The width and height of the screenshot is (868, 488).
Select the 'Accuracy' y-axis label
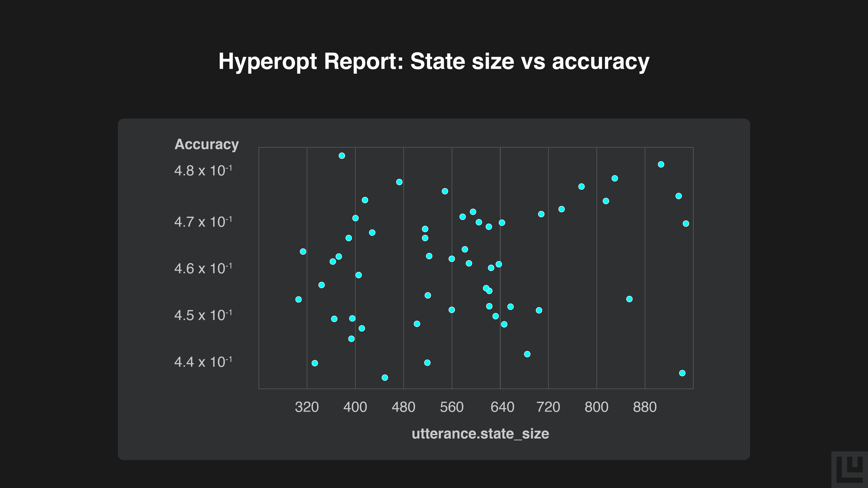(206, 144)
